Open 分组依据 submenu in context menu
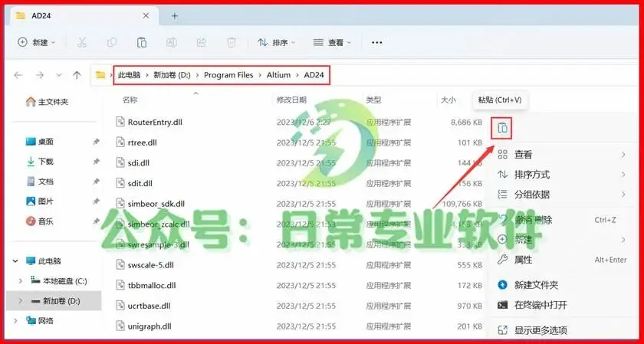 coord(561,194)
